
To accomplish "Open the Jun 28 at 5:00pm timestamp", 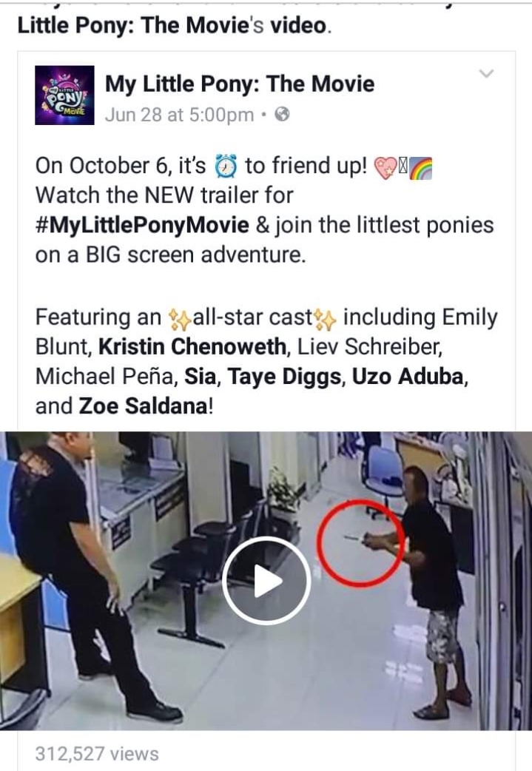I will click(179, 115).
